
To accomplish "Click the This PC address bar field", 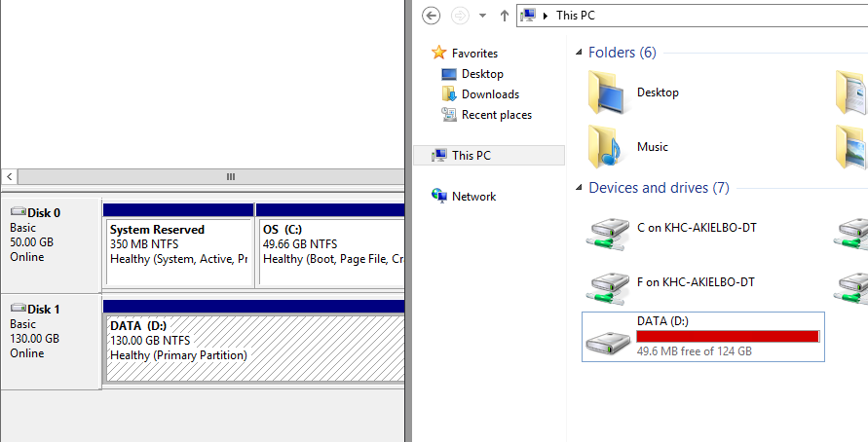I will click(692, 16).
